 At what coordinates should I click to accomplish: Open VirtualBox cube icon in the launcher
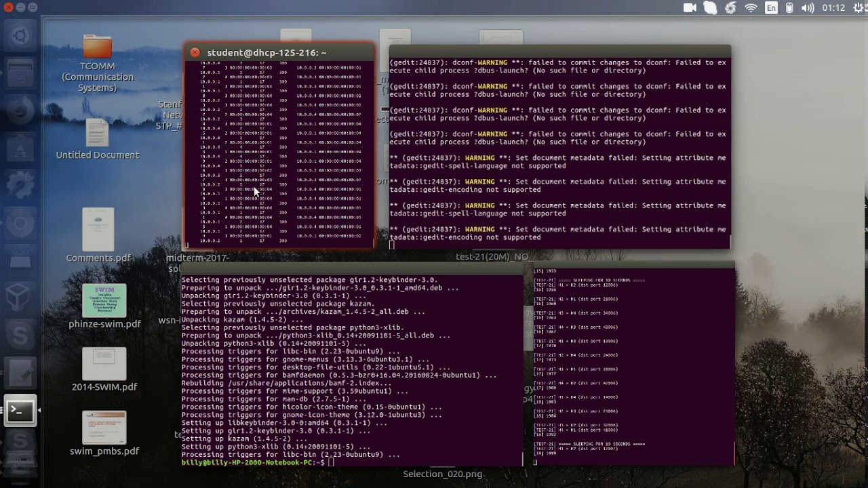[x=20, y=296]
